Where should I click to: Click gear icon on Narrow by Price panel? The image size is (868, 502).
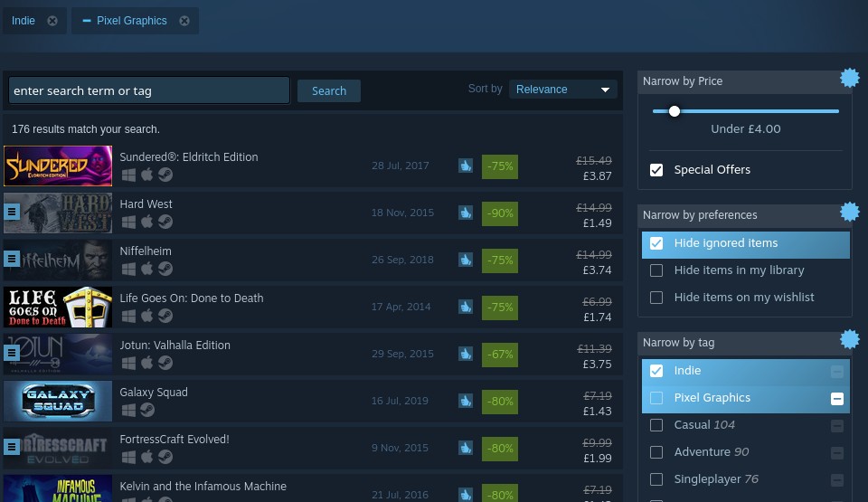point(850,78)
